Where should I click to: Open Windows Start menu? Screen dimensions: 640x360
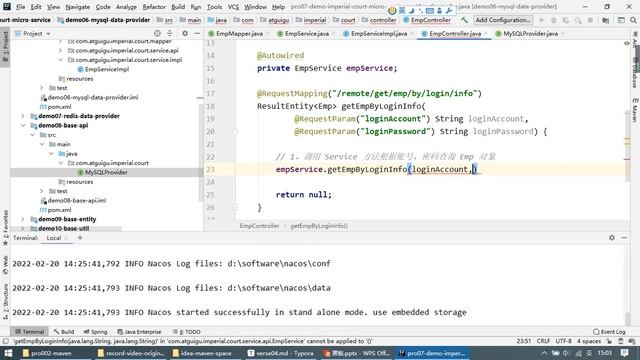pyautogui.click(x=8, y=353)
